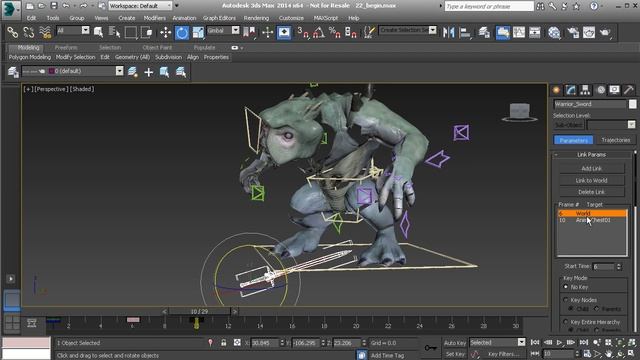Open the Material Editor icon
This screenshot has height=360, width=640.
click(554, 32)
